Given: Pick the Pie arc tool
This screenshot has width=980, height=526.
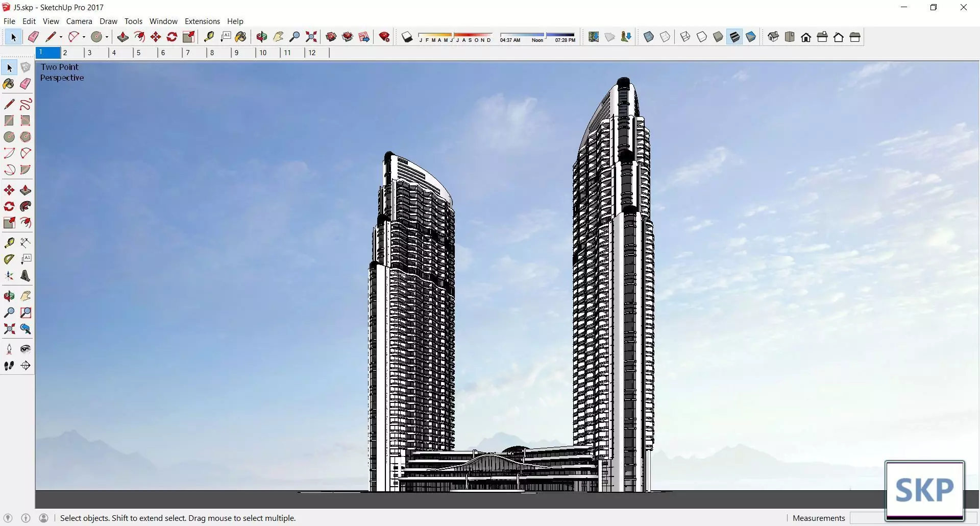Looking at the screenshot, I should (26, 170).
